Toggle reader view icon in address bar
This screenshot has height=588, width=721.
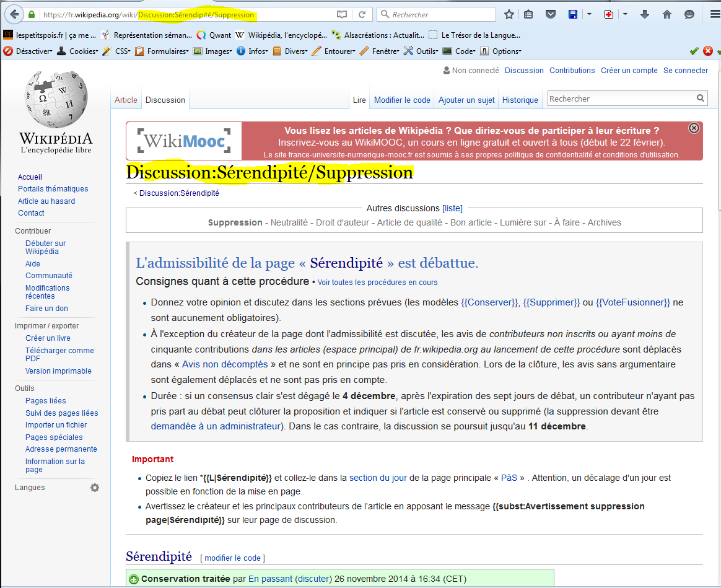coord(342,14)
